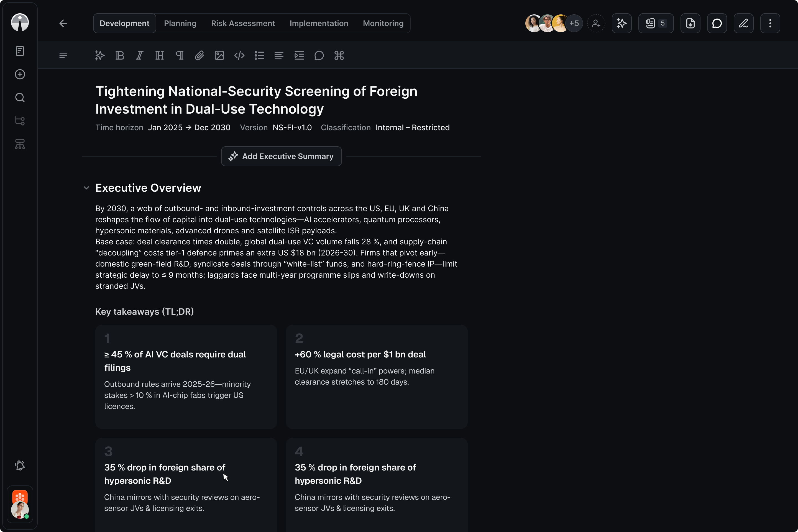
Task: Open the comments speech bubble button
Action: coord(717,23)
